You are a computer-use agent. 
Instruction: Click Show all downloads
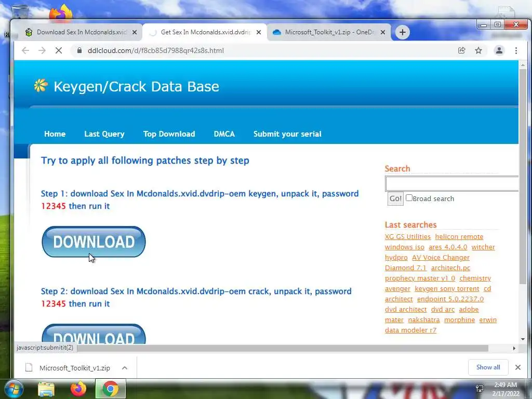[488, 367]
